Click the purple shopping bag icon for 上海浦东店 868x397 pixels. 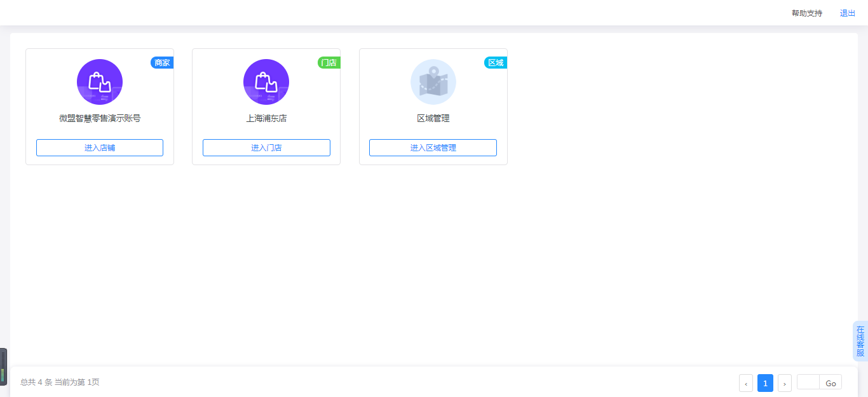pyautogui.click(x=266, y=82)
